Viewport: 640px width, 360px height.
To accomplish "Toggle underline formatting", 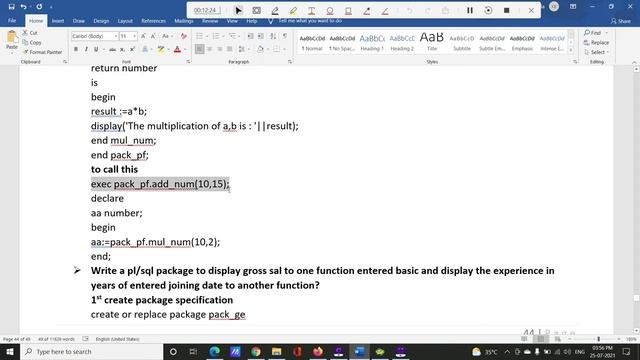I will click(96, 49).
